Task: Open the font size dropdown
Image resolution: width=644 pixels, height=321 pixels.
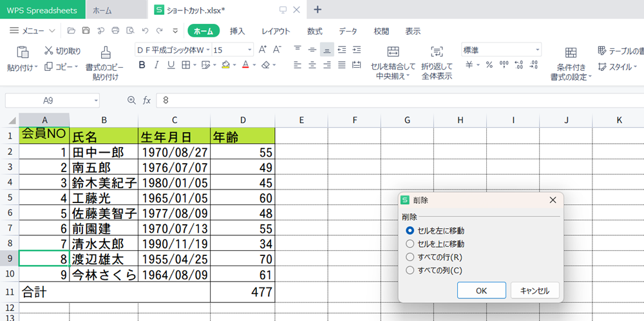Action: 250,50
